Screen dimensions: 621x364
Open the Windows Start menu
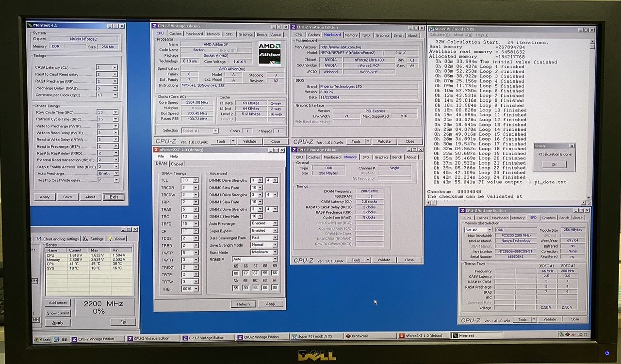42,339
